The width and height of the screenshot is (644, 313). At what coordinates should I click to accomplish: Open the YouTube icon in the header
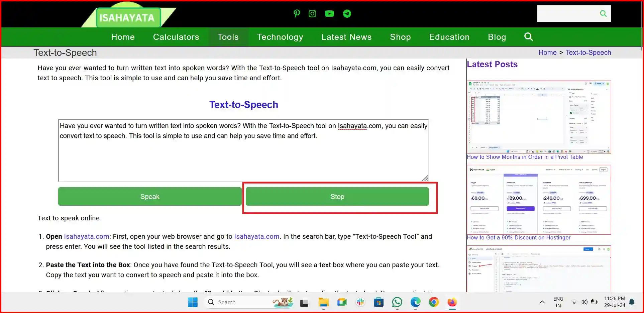(329, 14)
